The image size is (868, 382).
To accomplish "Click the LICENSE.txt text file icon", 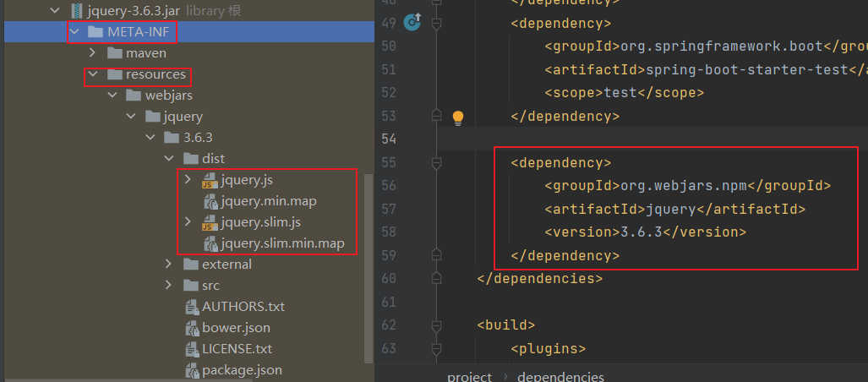I will [x=192, y=349].
